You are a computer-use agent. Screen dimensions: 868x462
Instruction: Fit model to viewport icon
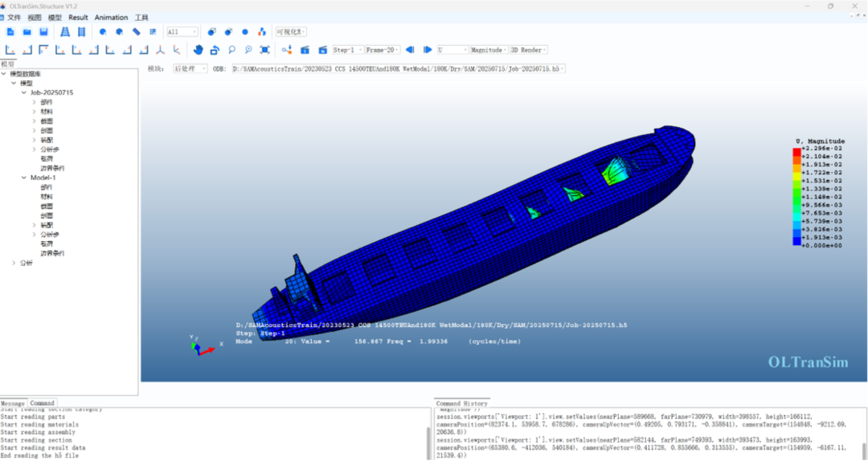click(x=264, y=50)
